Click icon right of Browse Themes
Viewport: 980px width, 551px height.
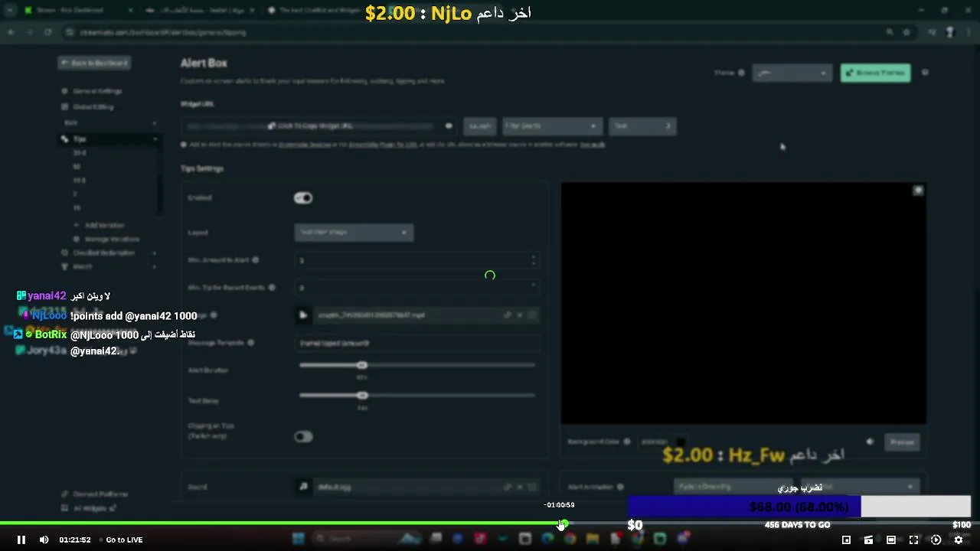tap(925, 73)
